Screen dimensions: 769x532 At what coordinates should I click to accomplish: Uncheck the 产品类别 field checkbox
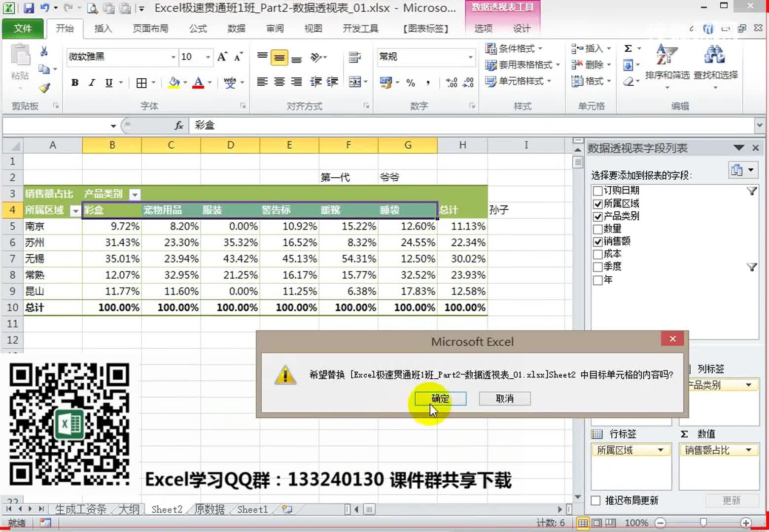click(x=597, y=216)
